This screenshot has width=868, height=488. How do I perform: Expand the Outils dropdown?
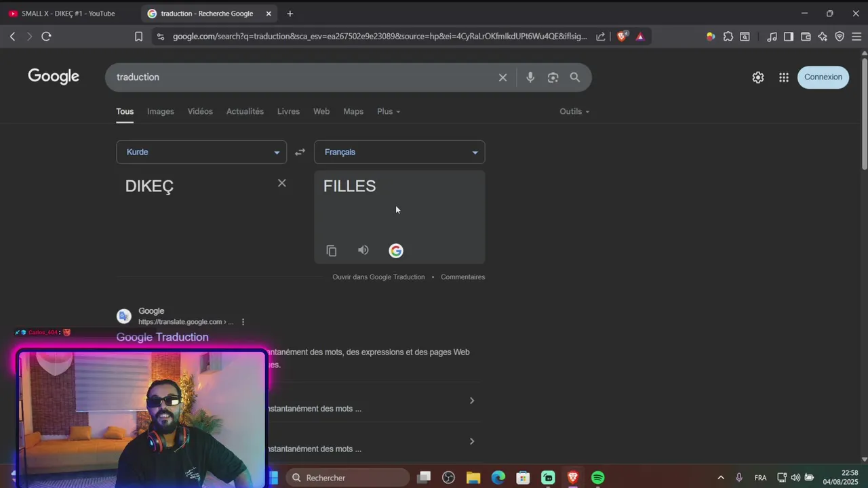click(x=574, y=111)
